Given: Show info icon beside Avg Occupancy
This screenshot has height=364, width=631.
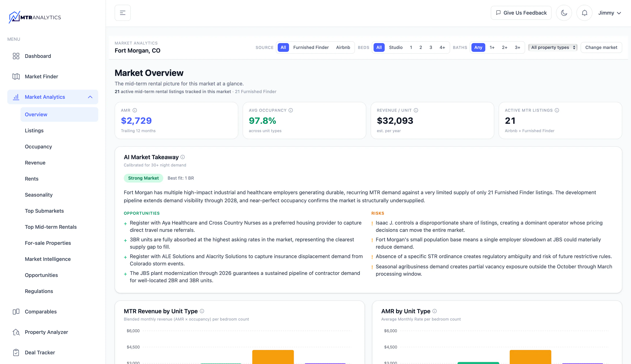Looking at the screenshot, I should coord(290,110).
